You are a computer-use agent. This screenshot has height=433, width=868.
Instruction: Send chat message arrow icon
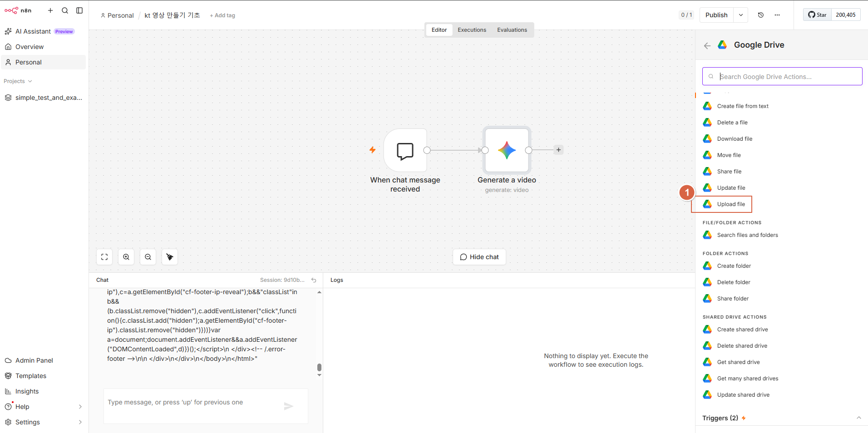click(x=288, y=406)
